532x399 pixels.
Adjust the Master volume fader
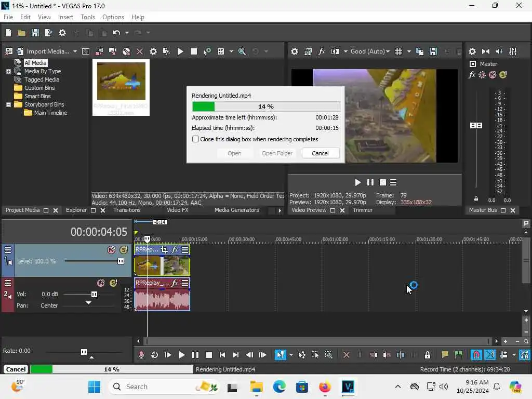476,126
